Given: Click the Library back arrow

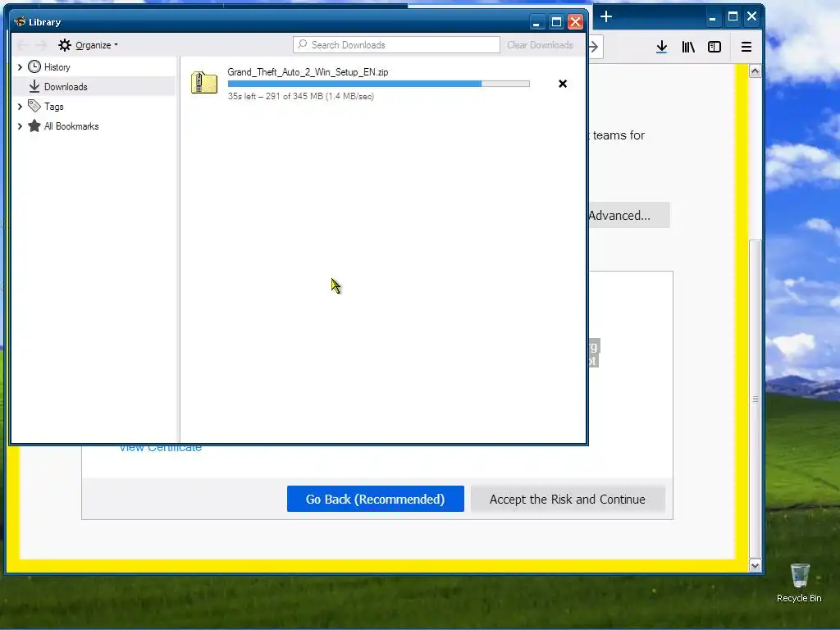Looking at the screenshot, I should (x=22, y=45).
